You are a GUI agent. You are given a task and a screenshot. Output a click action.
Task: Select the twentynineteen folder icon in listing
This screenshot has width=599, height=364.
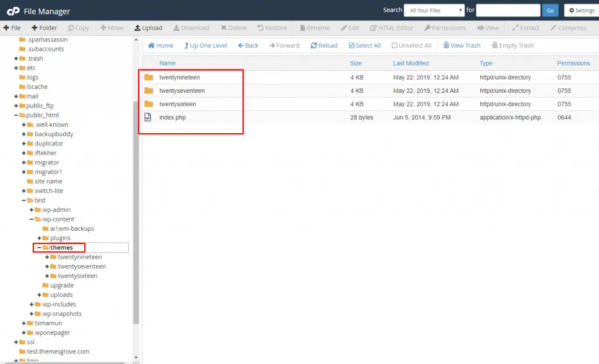pyautogui.click(x=149, y=78)
